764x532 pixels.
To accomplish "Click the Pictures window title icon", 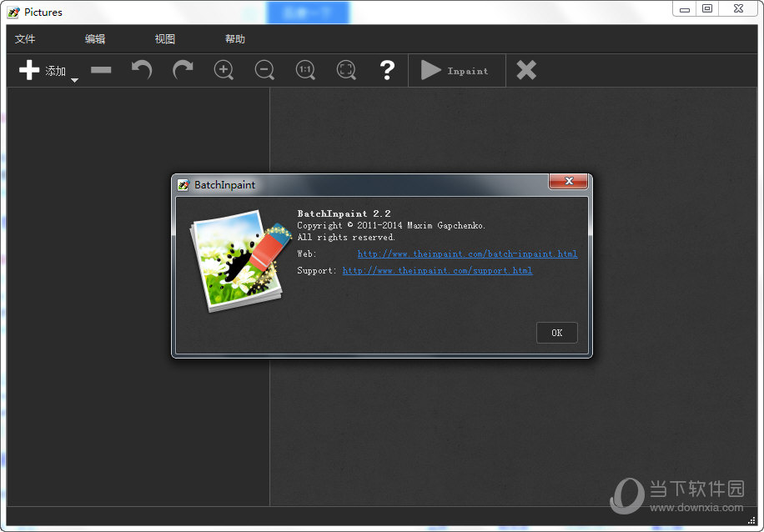I will 13,13.
